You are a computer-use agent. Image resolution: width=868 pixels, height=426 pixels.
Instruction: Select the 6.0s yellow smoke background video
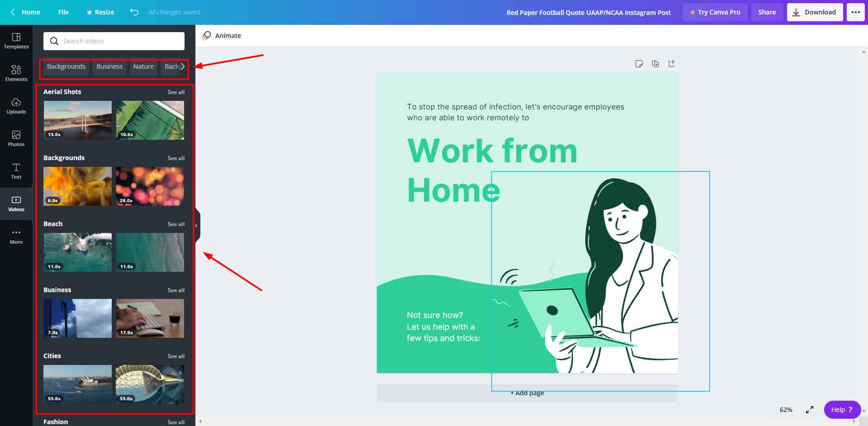tap(77, 186)
